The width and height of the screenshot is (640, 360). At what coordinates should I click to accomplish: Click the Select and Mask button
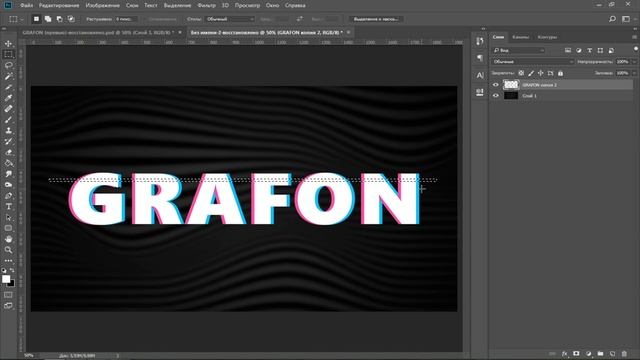point(376,19)
